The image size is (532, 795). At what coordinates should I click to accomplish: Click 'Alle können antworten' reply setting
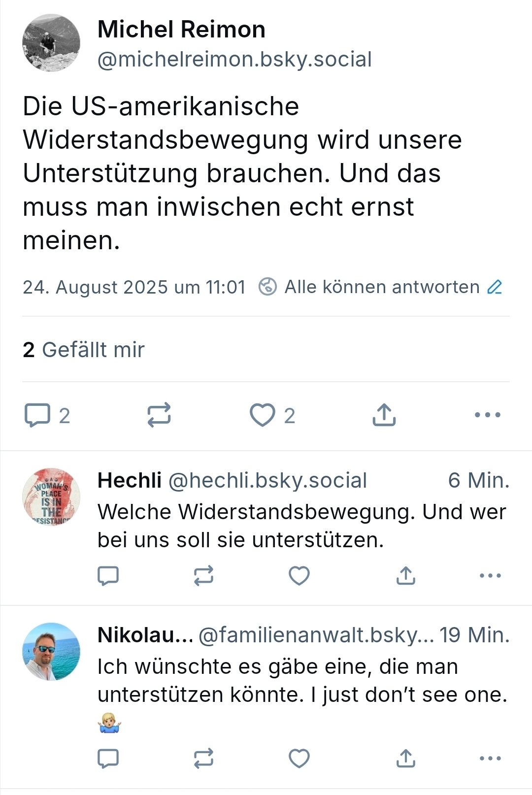(382, 287)
